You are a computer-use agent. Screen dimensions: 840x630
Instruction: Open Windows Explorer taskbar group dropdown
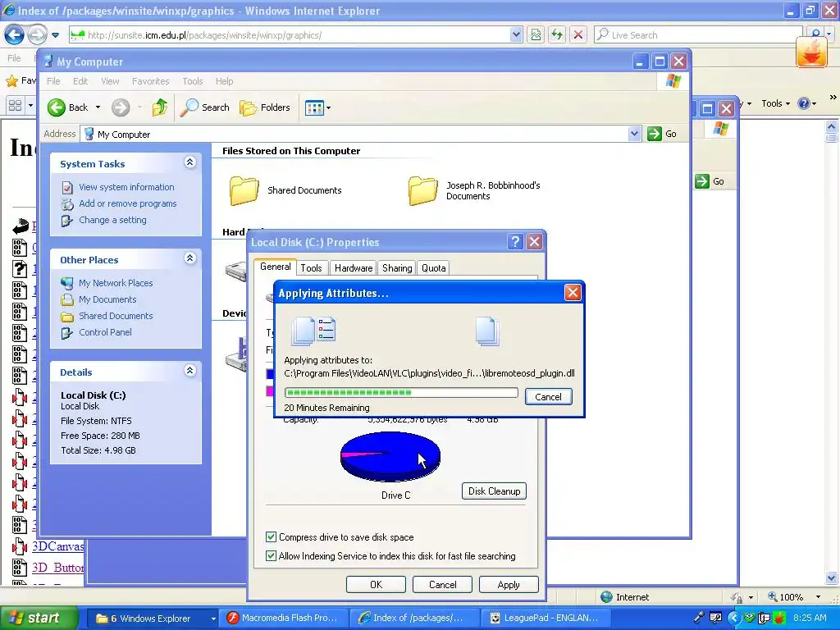pyautogui.click(x=213, y=619)
